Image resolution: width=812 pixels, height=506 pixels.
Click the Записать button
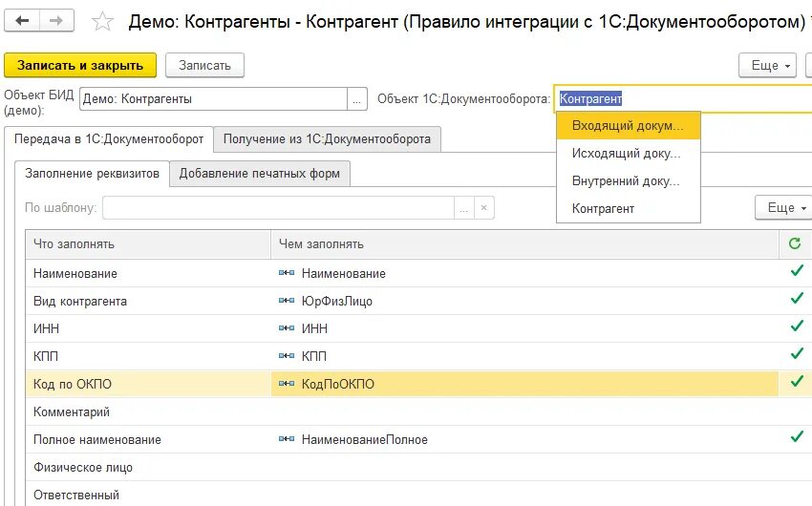204,65
